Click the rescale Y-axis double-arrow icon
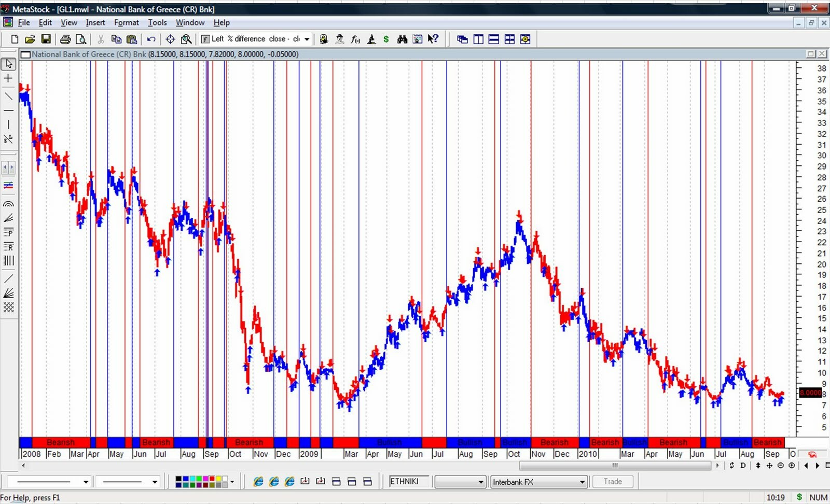Viewport: 830px width, 504px height. [x=758, y=466]
